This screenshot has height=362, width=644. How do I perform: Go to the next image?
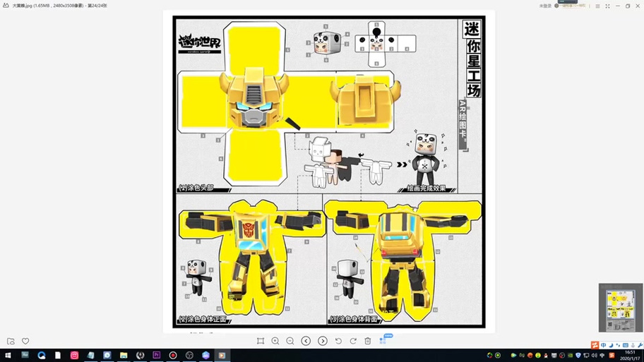pos(323,341)
